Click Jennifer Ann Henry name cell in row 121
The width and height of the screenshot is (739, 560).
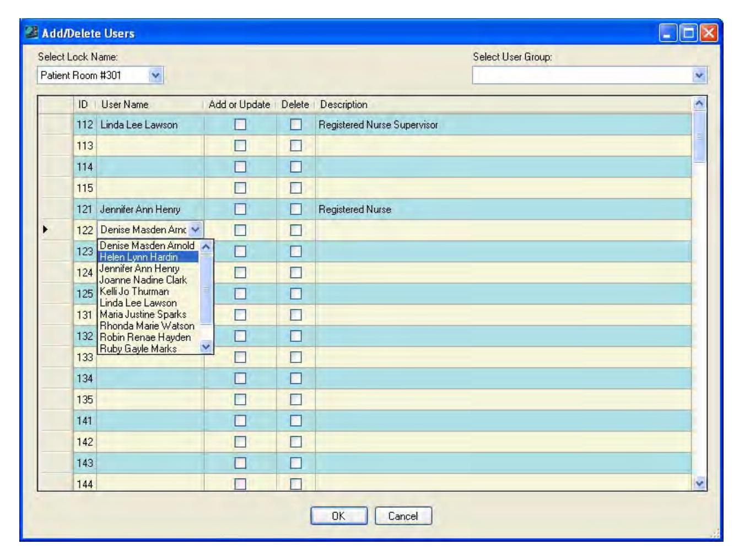[150, 209]
